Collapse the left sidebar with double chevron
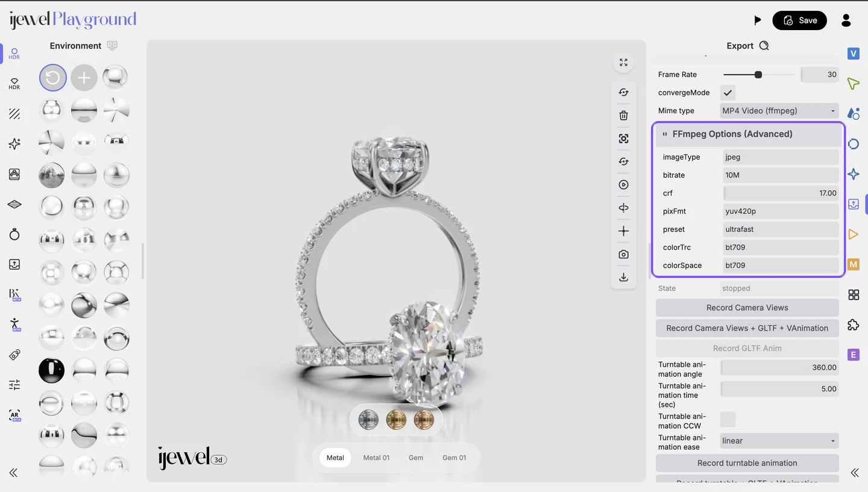Image resolution: width=868 pixels, height=492 pixels. (13, 473)
